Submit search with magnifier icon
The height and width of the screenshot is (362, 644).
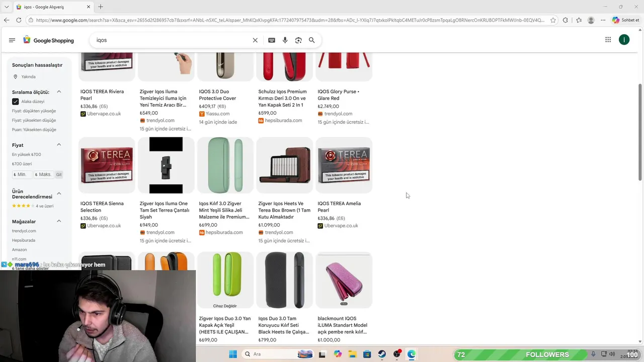(x=312, y=40)
